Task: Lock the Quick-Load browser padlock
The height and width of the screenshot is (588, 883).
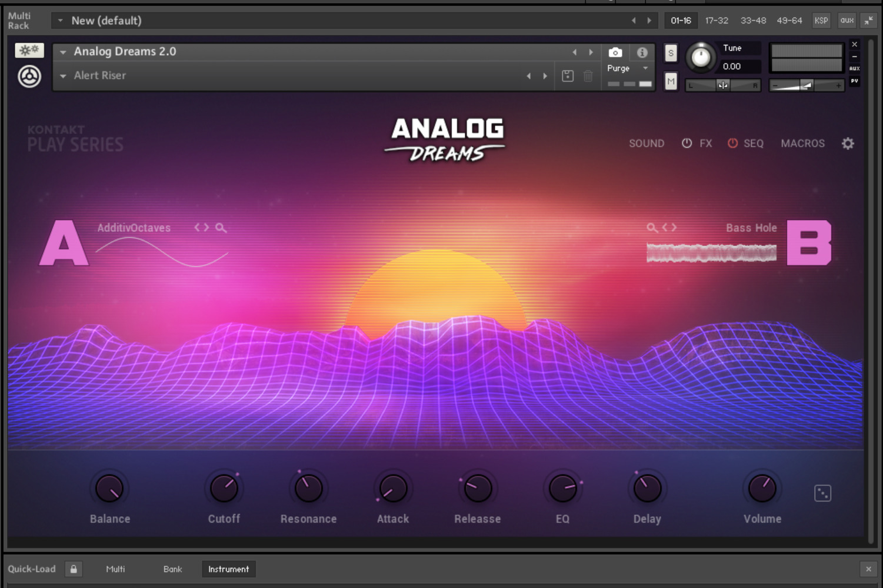Action: point(74,569)
